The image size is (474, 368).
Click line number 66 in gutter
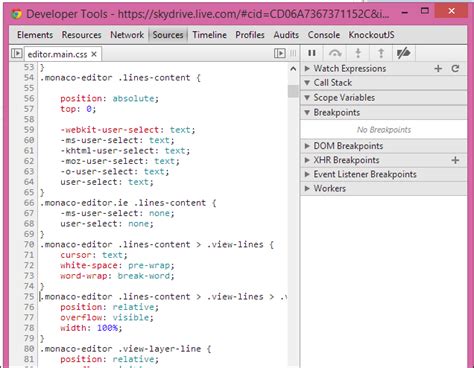pos(29,203)
